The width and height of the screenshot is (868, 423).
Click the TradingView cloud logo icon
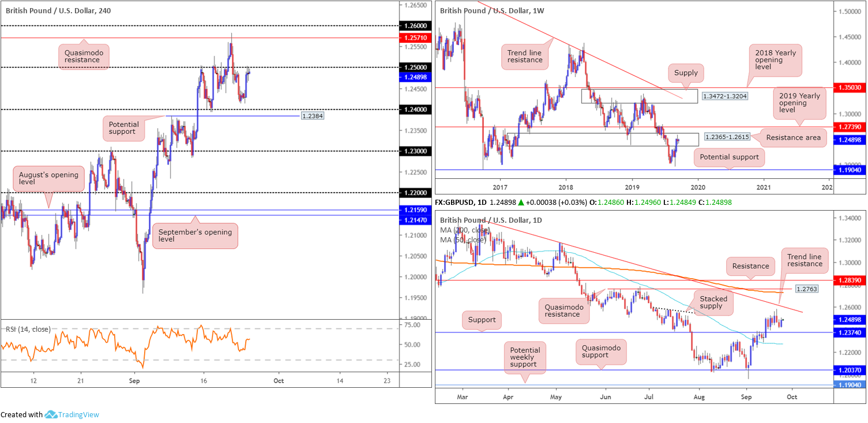tap(51, 414)
